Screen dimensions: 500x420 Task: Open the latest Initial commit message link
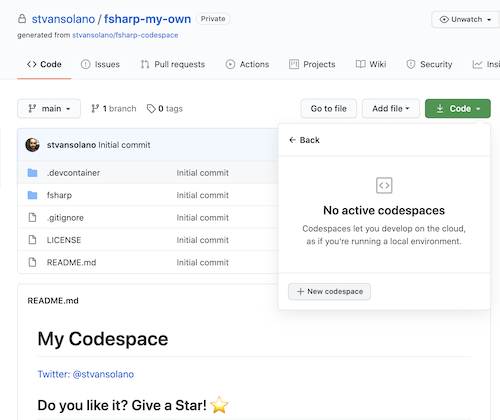[124, 145]
